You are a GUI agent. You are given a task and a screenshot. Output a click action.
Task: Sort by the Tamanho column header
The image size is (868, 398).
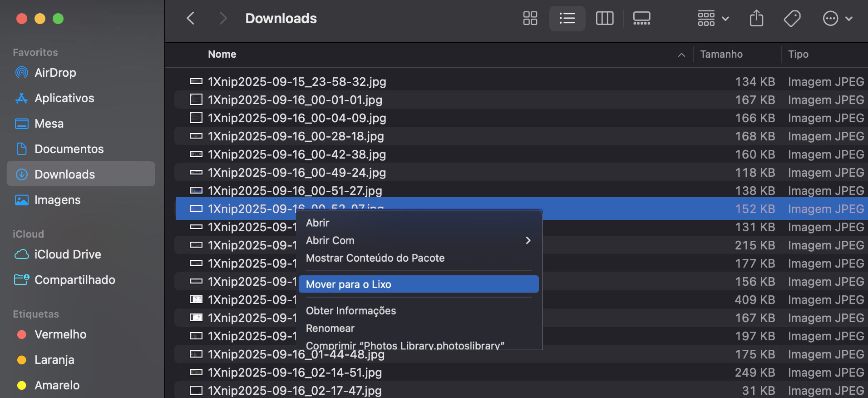[721, 54]
